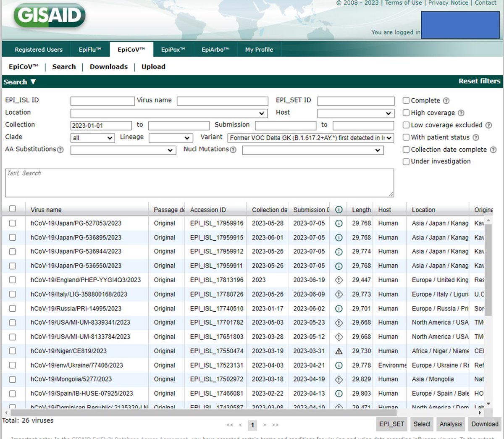Enable the Complete checkbox
The width and height of the screenshot is (504, 439).
(x=406, y=100)
